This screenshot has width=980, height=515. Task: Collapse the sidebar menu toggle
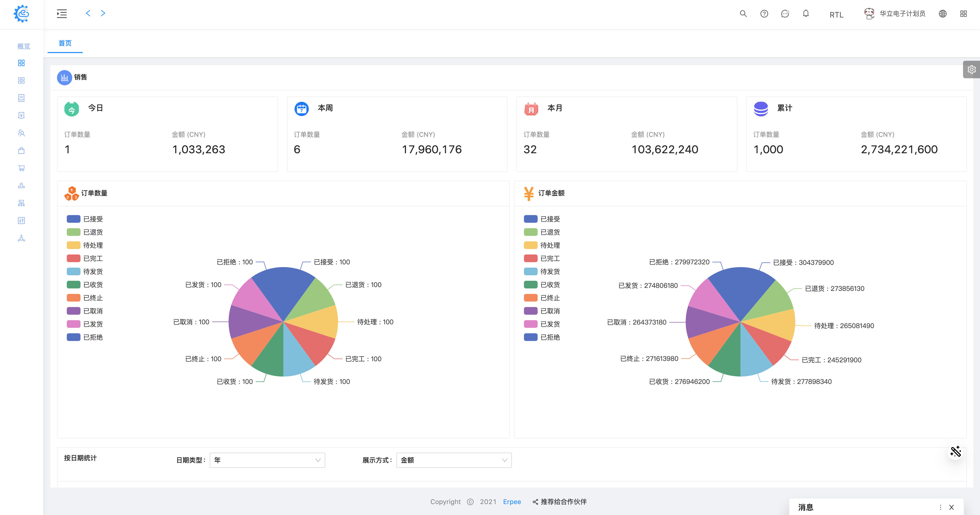coord(62,14)
